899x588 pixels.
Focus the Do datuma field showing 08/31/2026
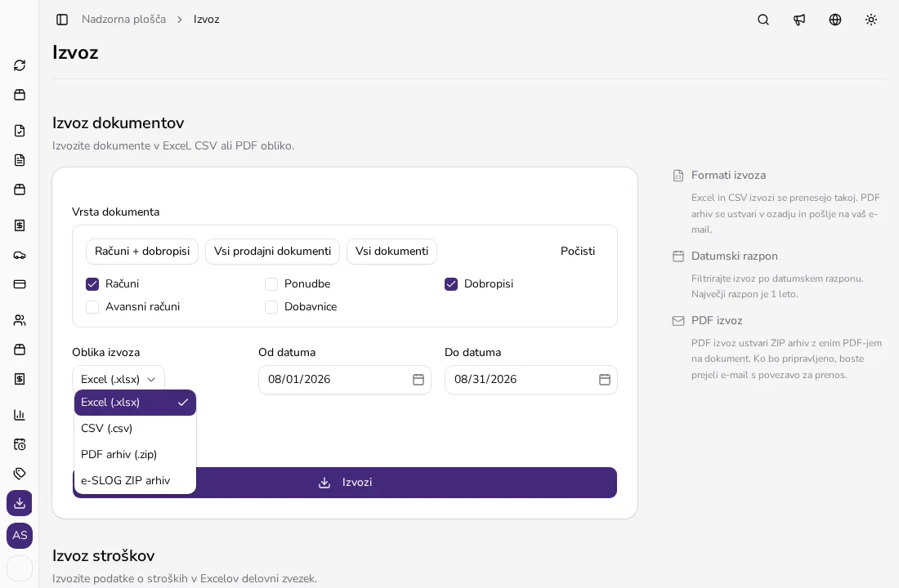tap(531, 380)
